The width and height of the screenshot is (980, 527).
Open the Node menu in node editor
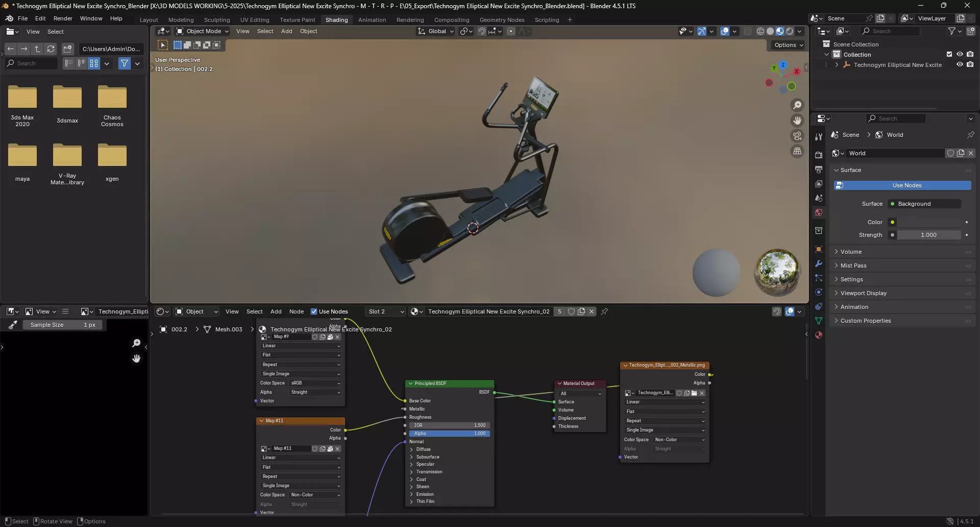297,312
